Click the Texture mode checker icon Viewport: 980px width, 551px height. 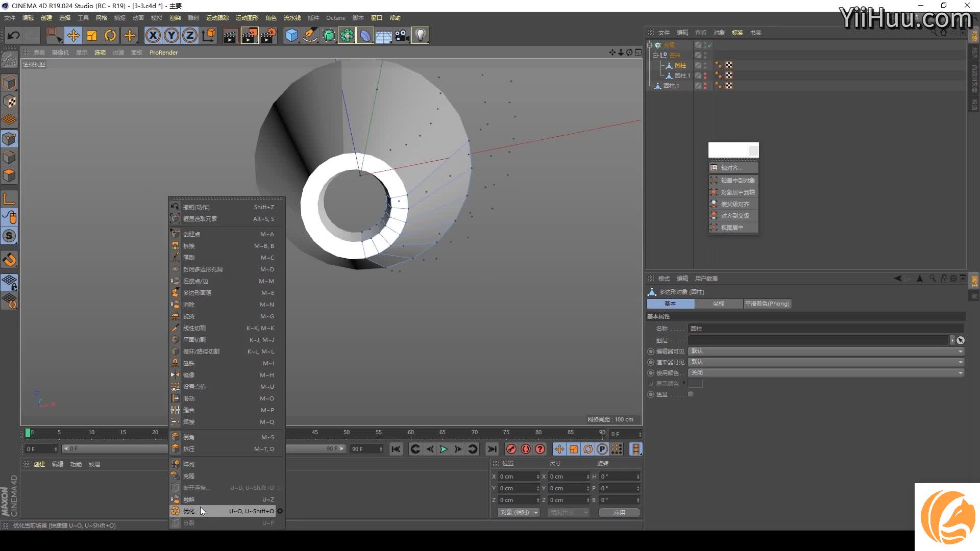point(10,102)
